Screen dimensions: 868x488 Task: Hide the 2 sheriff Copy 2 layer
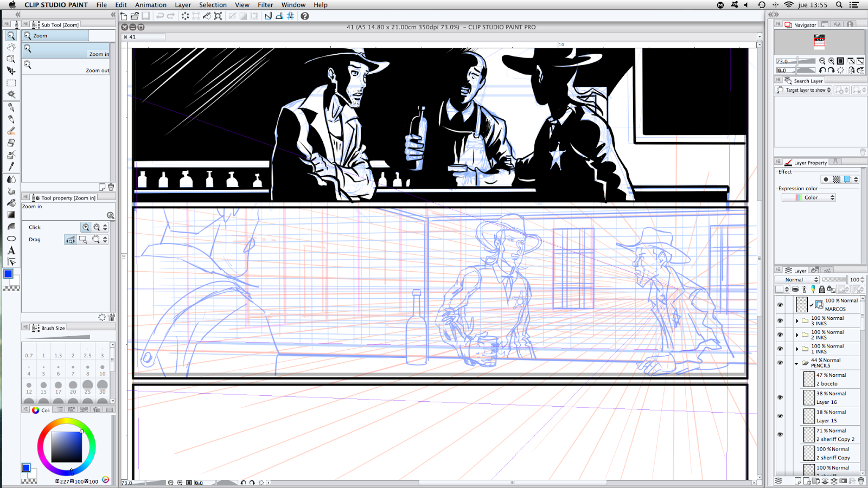(780, 434)
